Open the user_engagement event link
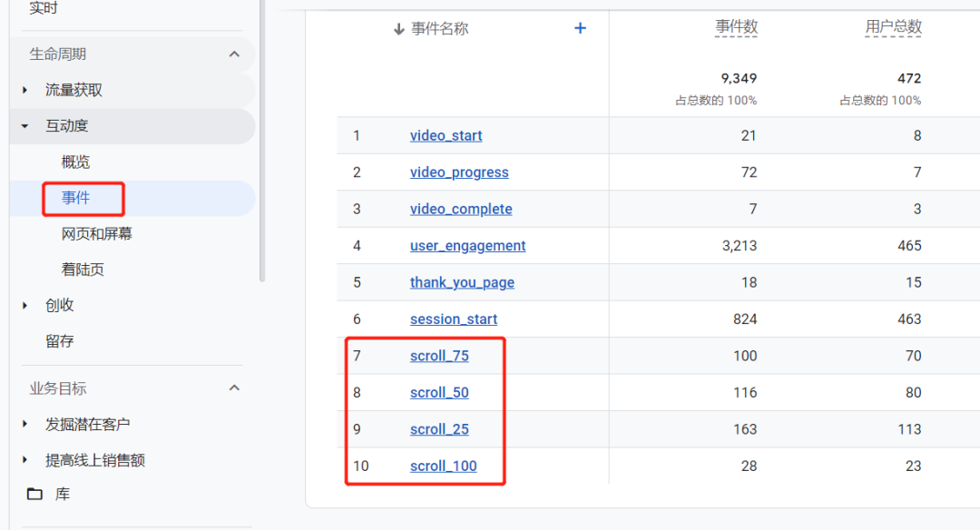The image size is (980, 530). (467, 246)
